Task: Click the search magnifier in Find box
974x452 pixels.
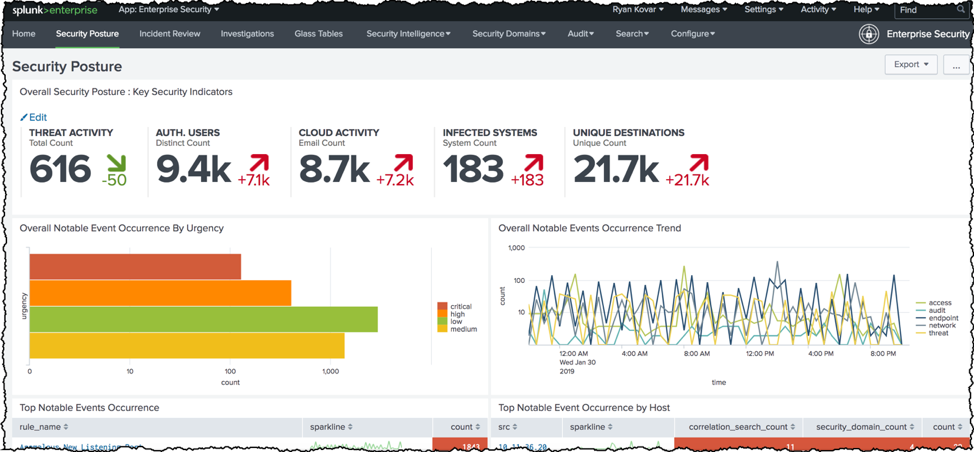Action: (962, 11)
